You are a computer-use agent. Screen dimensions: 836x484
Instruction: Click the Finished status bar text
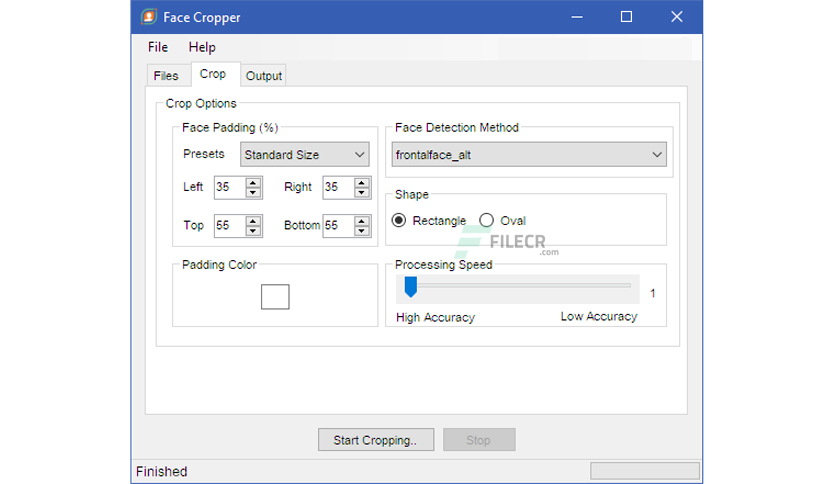pos(162,472)
